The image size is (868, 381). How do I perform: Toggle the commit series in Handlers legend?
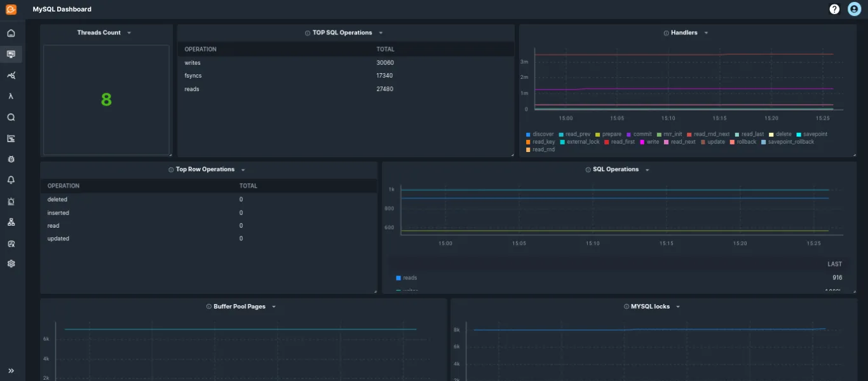click(639, 134)
